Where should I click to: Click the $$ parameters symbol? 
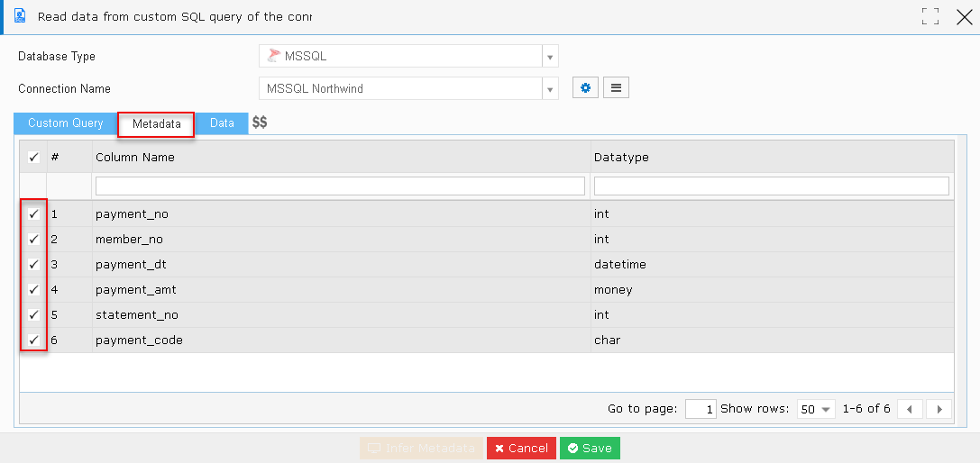tap(260, 123)
